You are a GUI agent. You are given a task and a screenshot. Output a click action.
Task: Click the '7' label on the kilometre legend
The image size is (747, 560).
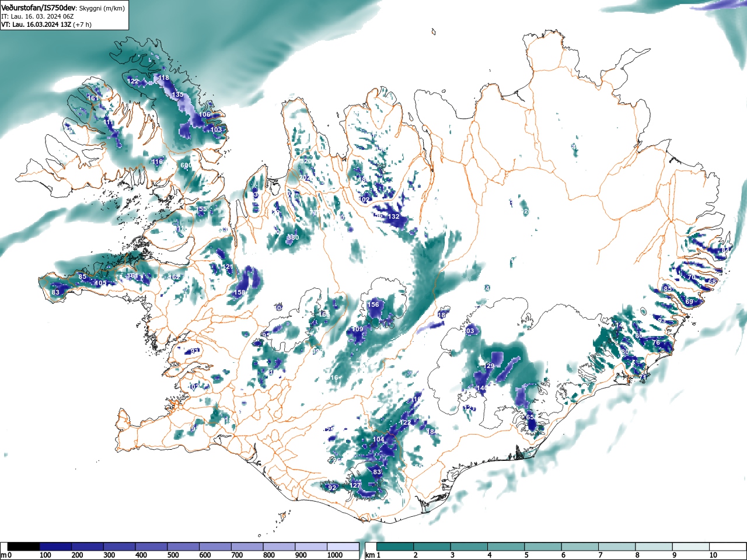coord(601,555)
